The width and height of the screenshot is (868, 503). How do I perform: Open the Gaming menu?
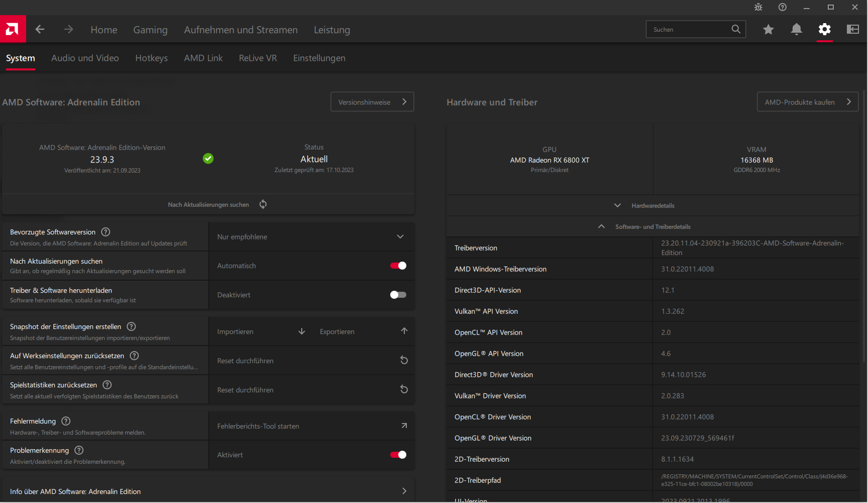[150, 30]
